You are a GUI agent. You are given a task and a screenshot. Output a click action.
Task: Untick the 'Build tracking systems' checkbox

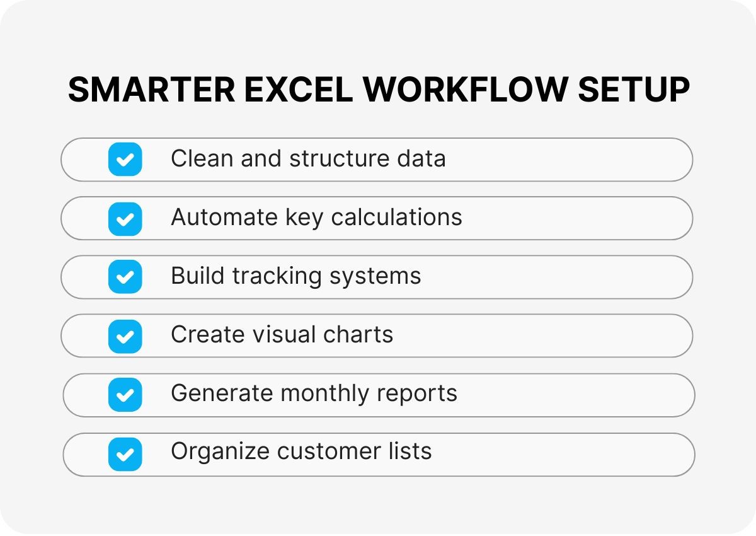pyautogui.click(x=125, y=277)
